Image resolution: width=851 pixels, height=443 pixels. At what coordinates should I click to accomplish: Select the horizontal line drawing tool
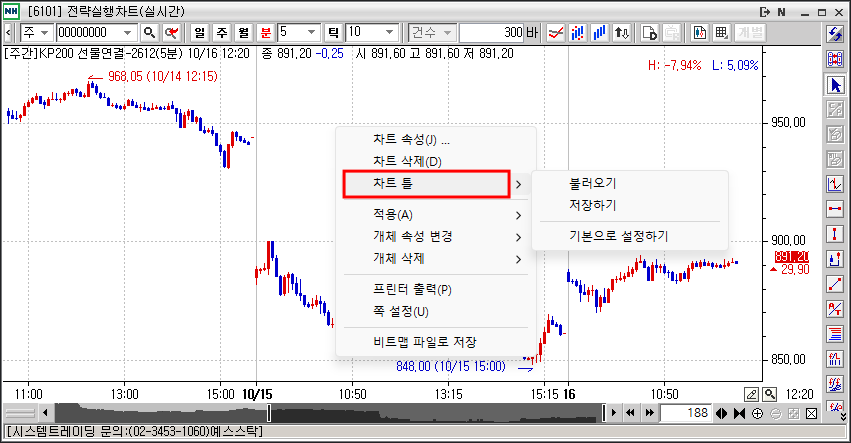click(835, 209)
